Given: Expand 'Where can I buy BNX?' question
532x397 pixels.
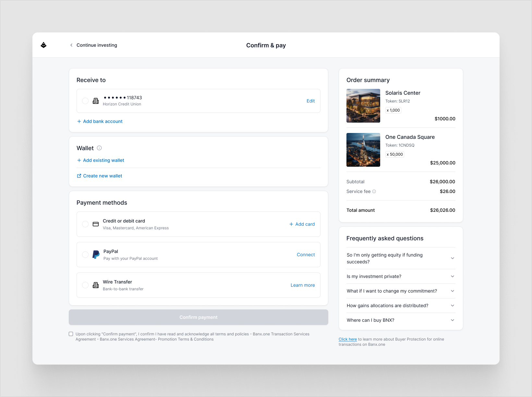Looking at the screenshot, I should (x=401, y=320).
